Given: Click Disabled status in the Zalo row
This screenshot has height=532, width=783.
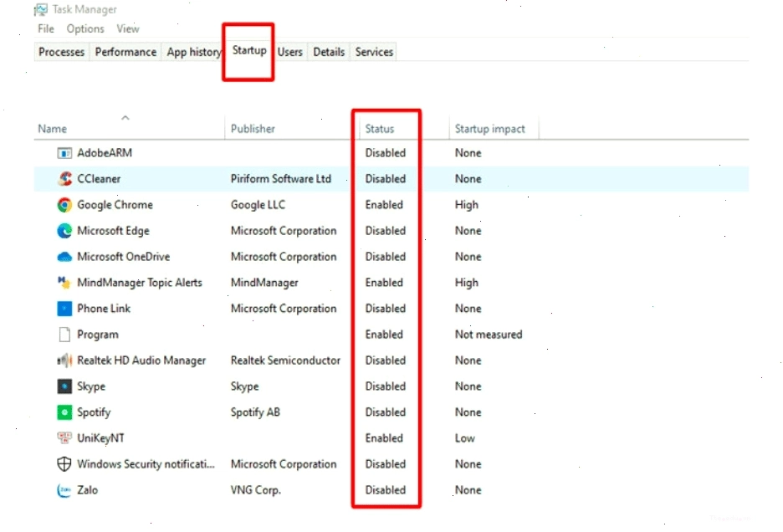Looking at the screenshot, I should [385, 490].
